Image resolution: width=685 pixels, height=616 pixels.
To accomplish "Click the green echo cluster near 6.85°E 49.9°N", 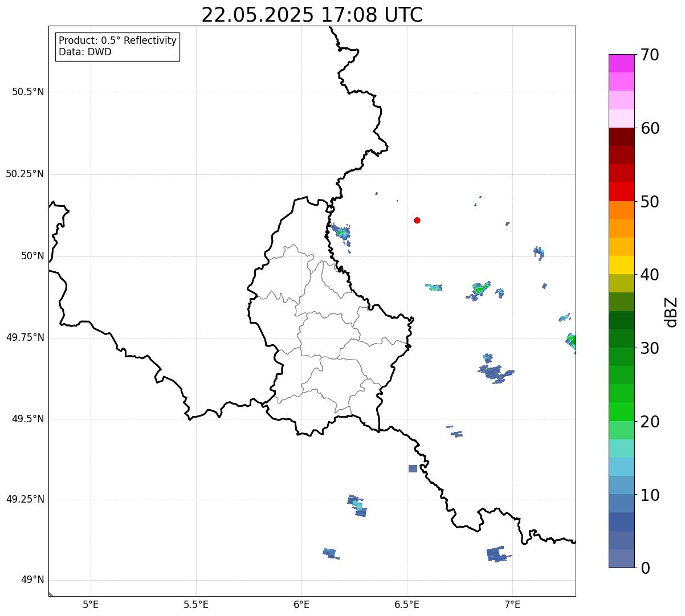I will 480,288.
